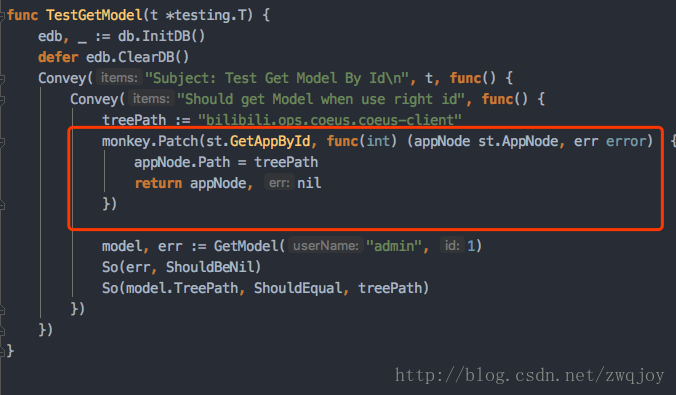Click the ShouldEqual assertion
Viewport: 676px width, 395px height.
point(297,288)
